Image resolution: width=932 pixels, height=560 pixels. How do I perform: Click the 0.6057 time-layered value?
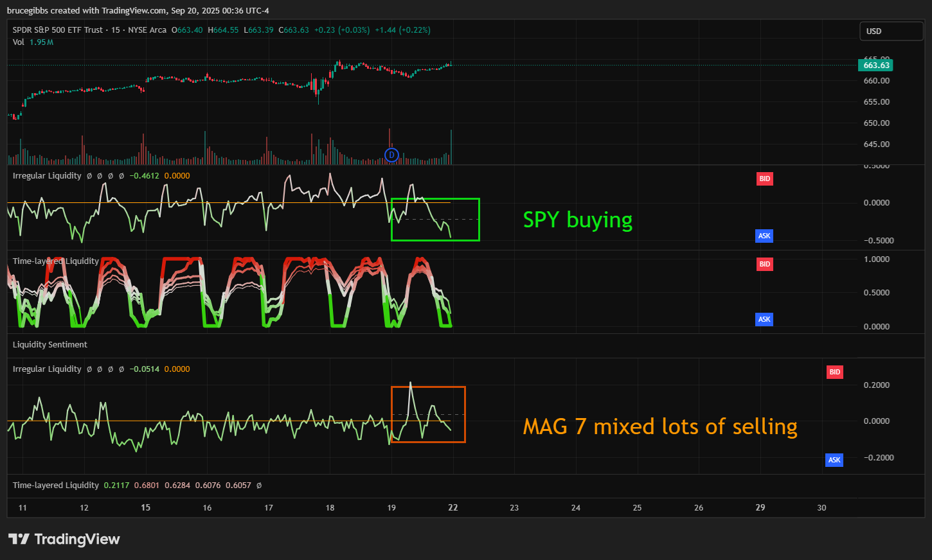coord(238,485)
